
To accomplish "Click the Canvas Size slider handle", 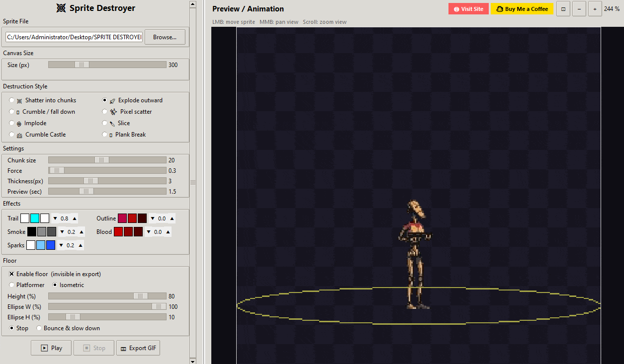I will tap(82, 65).
